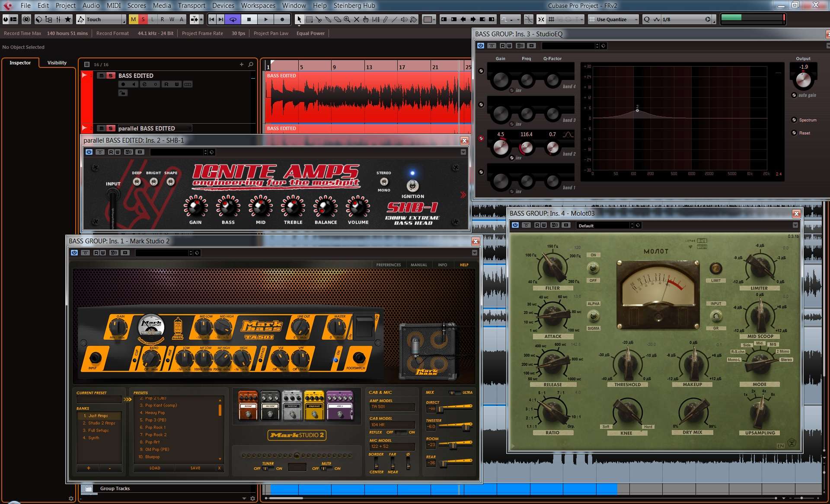This screenshot has width=830, height=504.
Task: Click LOAD in Mark Studio presets
Action: pyautogui.click(x=155, y=468)
